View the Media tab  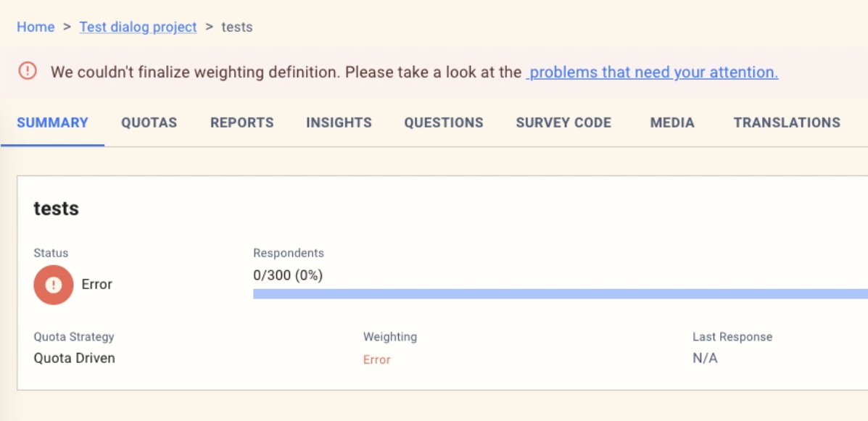click(x=672, y=123)
